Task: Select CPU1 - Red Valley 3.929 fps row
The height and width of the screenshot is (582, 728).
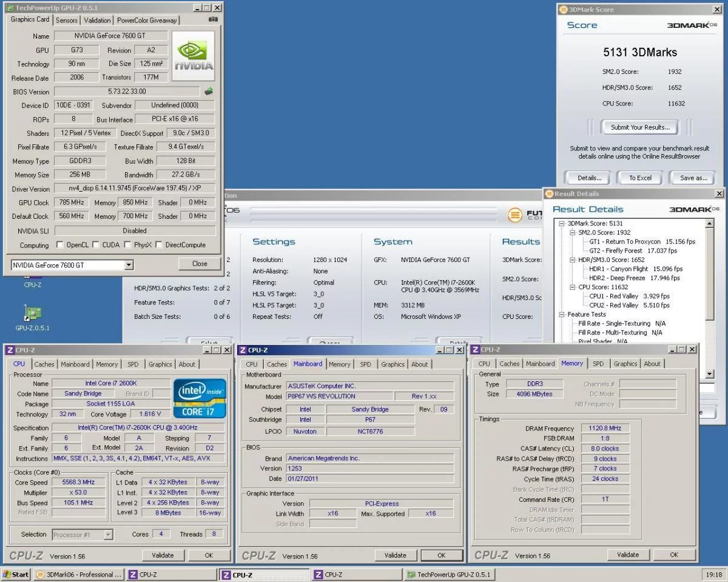Action: pos(630,296)
